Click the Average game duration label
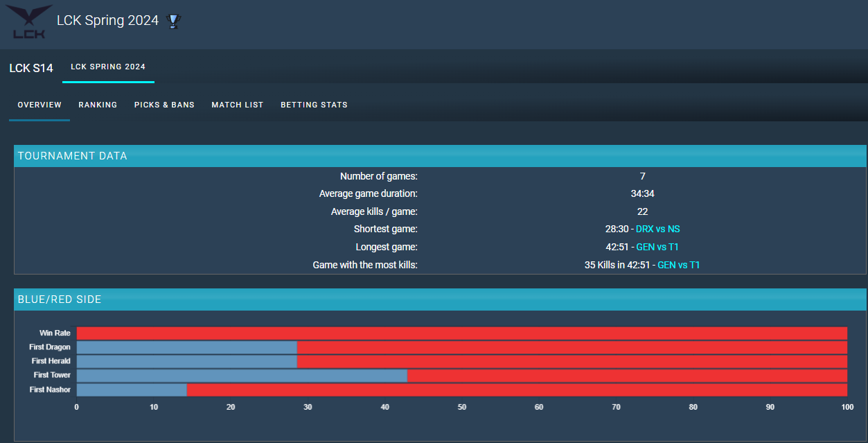The height and width of the screenshot is (443, 868). 369,194
